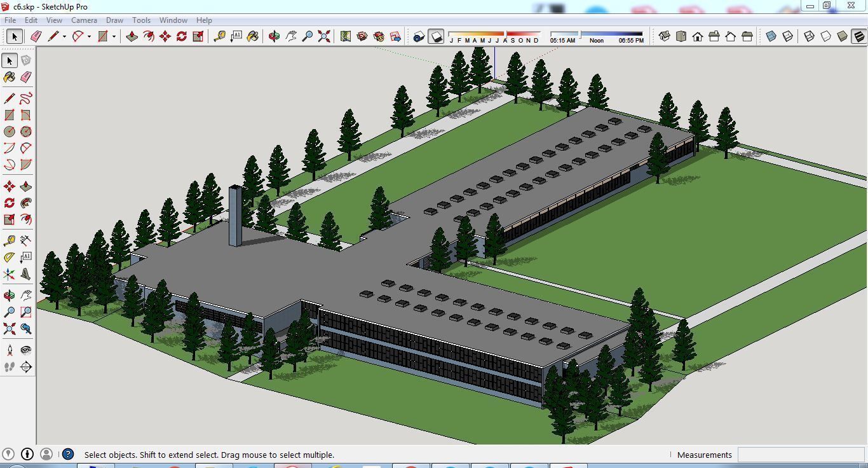Viewport: 868px width, 468px height.
Task: Click Push/Pull in the top toolbar
Action: 132,36
